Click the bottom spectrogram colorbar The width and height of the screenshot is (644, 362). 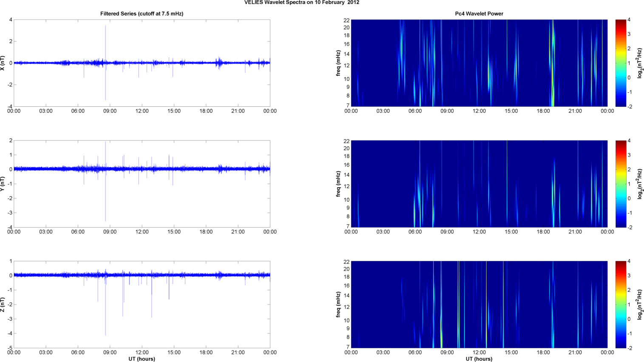coord(620,305)
